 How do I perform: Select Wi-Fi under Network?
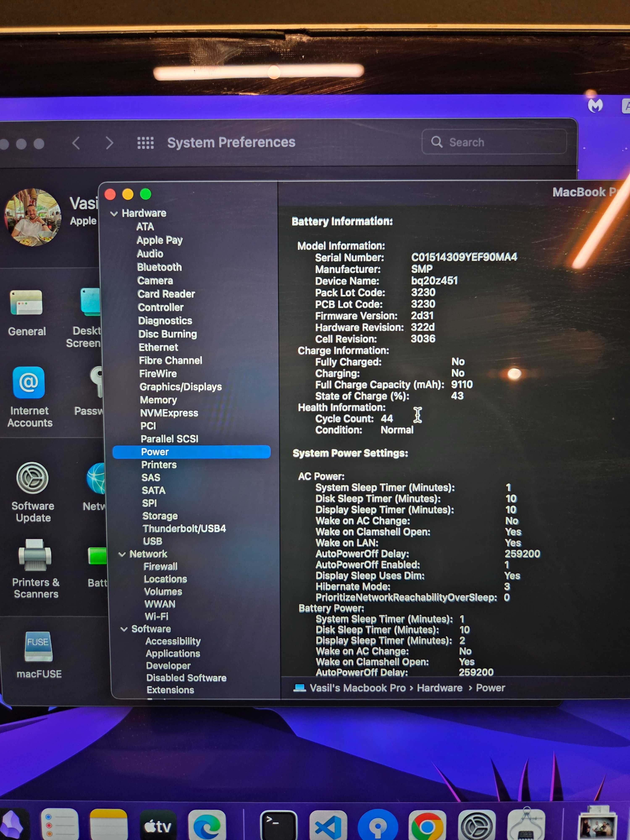coord(156,617)
